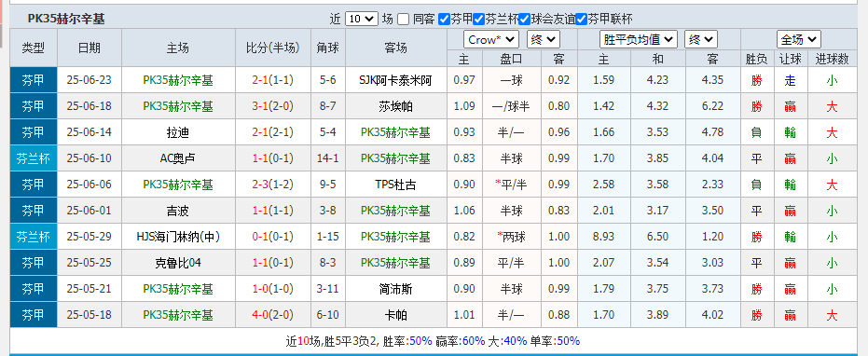
Task: Open the 胜平负均值 dropdown
Action: [639, 39]
